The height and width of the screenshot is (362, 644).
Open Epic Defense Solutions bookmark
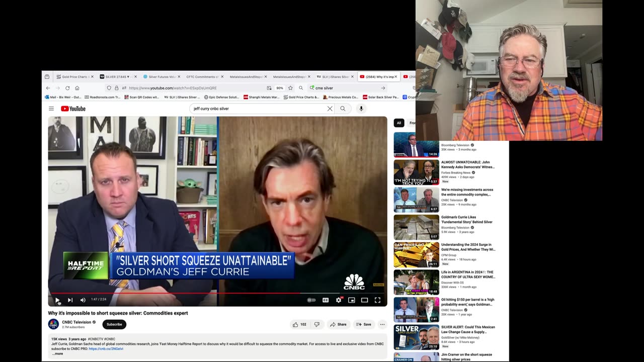[x=222, y=97]
